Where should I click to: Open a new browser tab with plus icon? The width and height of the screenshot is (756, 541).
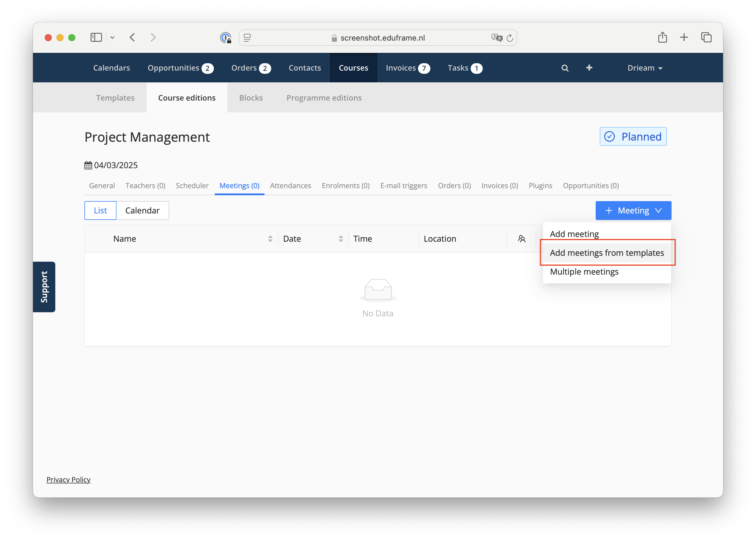point(684,37)
